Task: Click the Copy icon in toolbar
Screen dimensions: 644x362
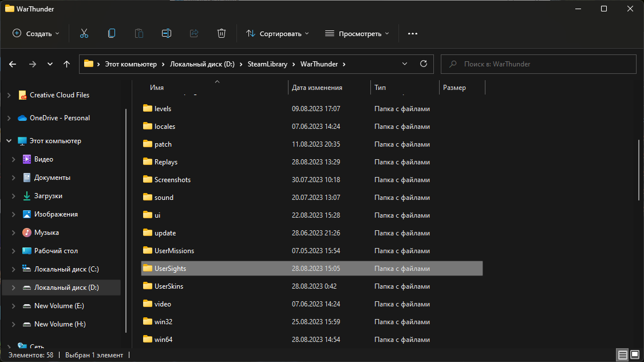Action: (x=112, y=34)
